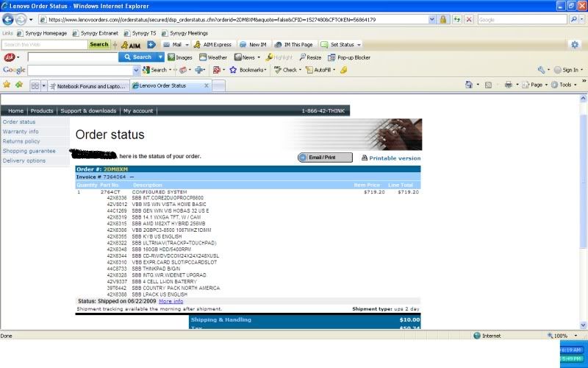Open the Quick Tabs list dropdown arrow
This screenshot has width=588, height=368.
coord(43,85)
